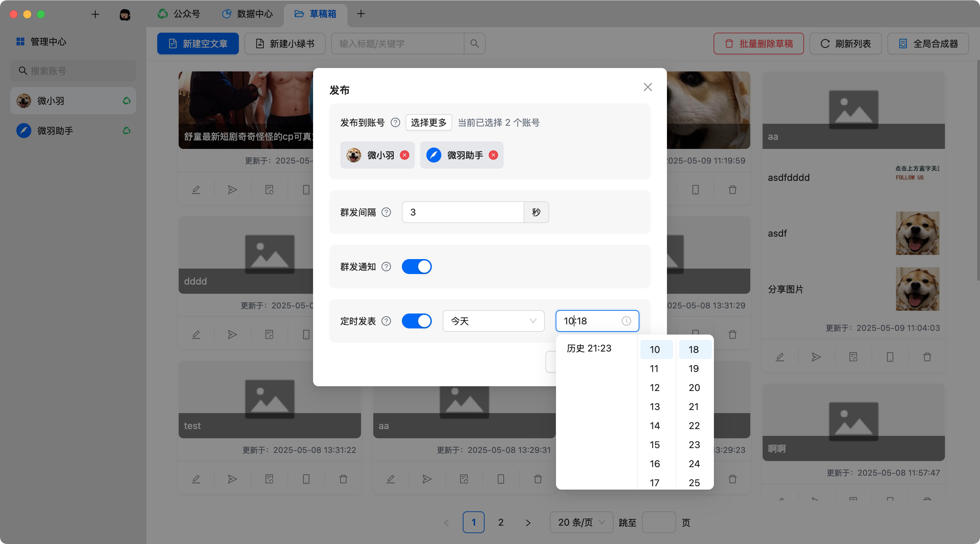Click current page 1 button
The width and height of the screenshot is (980, 544).
click(473, 522)
